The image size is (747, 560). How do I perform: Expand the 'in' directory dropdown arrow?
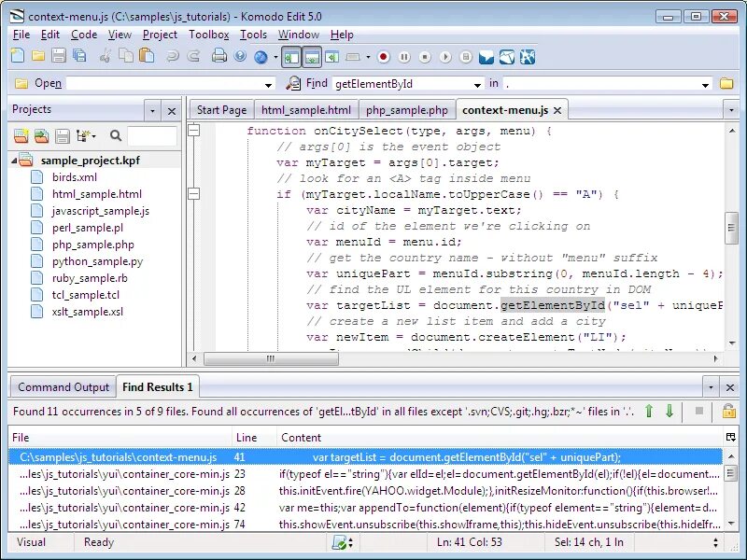pyautogui.click(x=705, y=85)
